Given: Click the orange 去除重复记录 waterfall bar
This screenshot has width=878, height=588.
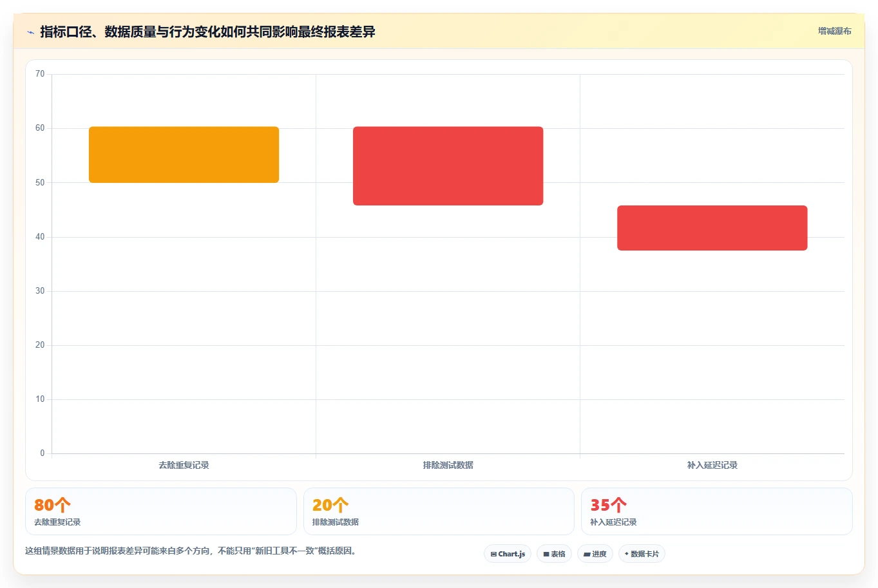Looking at the screenshot, I should tap(184, 155).
